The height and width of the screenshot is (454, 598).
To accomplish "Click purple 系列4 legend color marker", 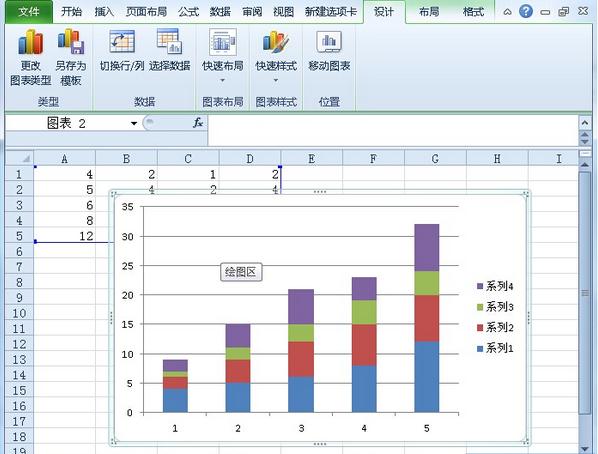I will coord(480,286).
